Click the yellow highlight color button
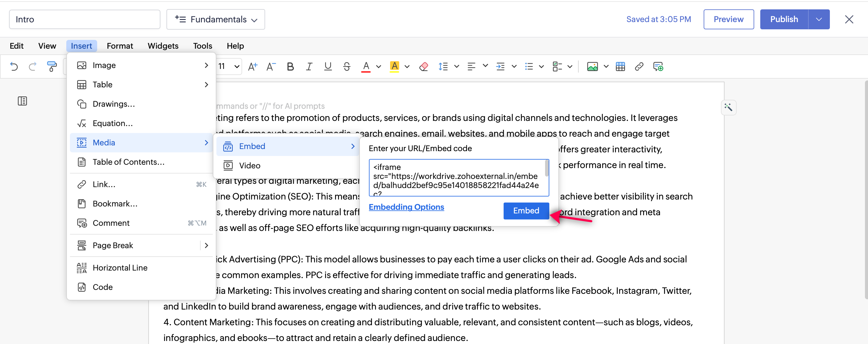 [x=394, y=67]
